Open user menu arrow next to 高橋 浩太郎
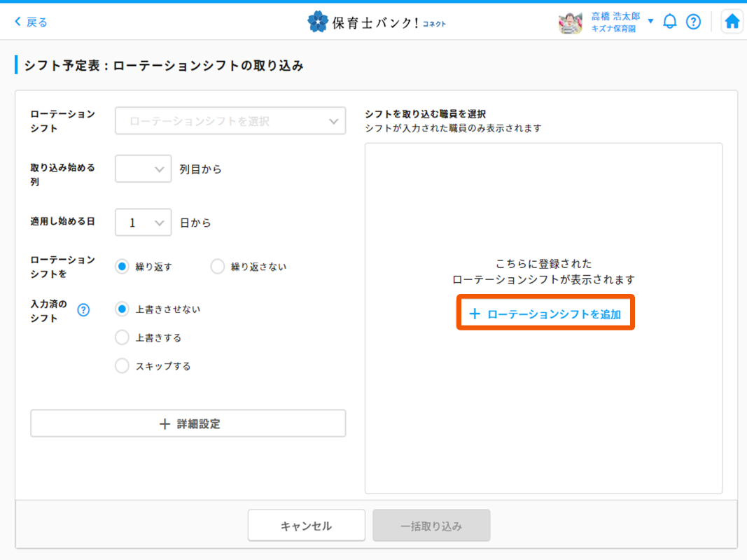This screenshot has height=560, width=747. coord(650,21)
